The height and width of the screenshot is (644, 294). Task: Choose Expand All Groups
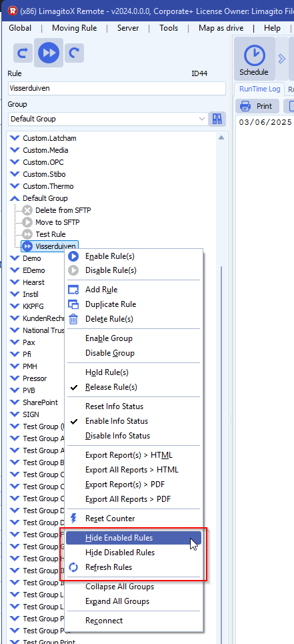tap(134, 601)
